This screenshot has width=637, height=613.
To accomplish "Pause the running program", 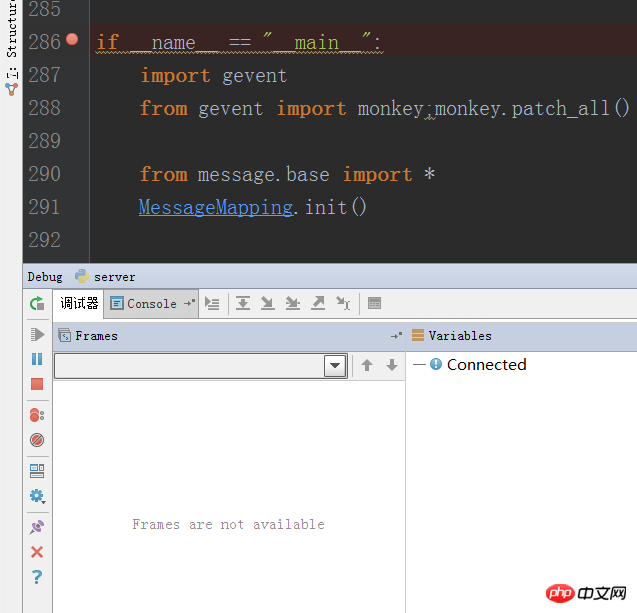I will (x=37, y=359).
